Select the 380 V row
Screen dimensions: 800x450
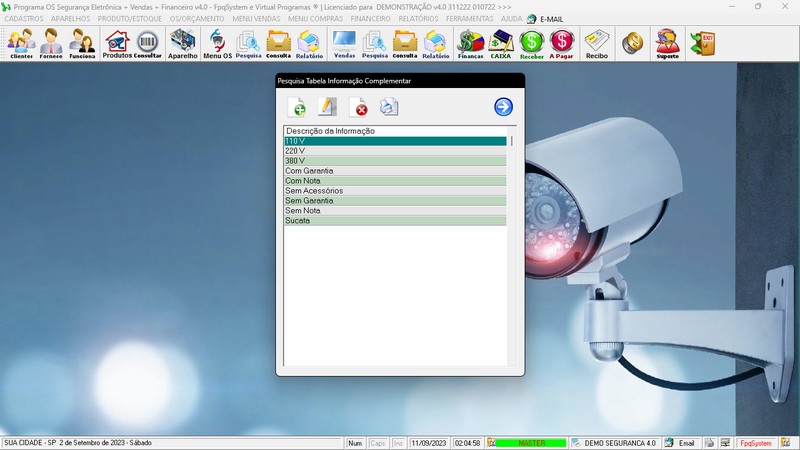coord(395,161)
